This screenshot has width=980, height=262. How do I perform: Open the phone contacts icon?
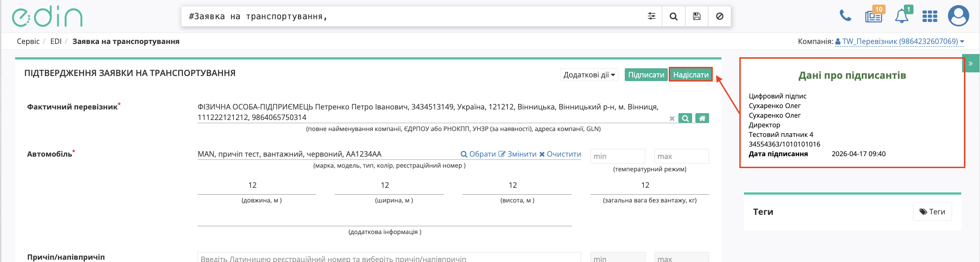coord(845,16)
